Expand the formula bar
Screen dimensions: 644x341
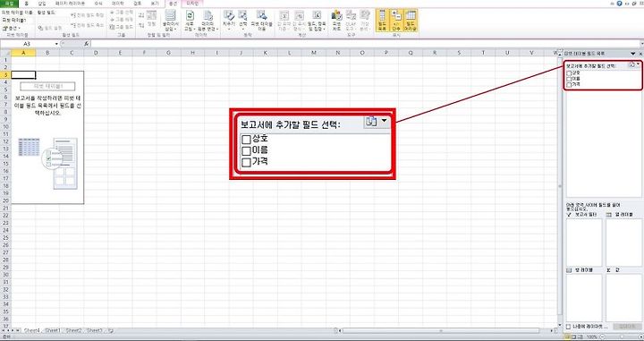[x=641, y=44]
